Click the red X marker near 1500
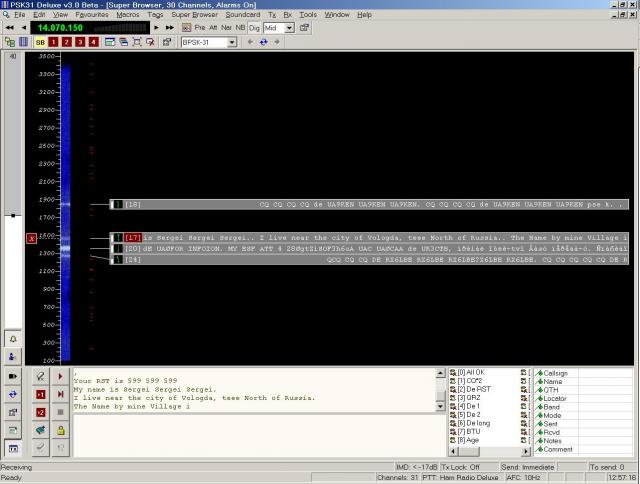 31,238
